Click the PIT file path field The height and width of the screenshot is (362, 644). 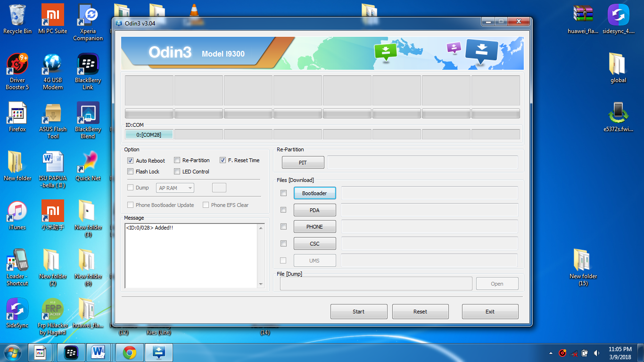pos(423,163)
